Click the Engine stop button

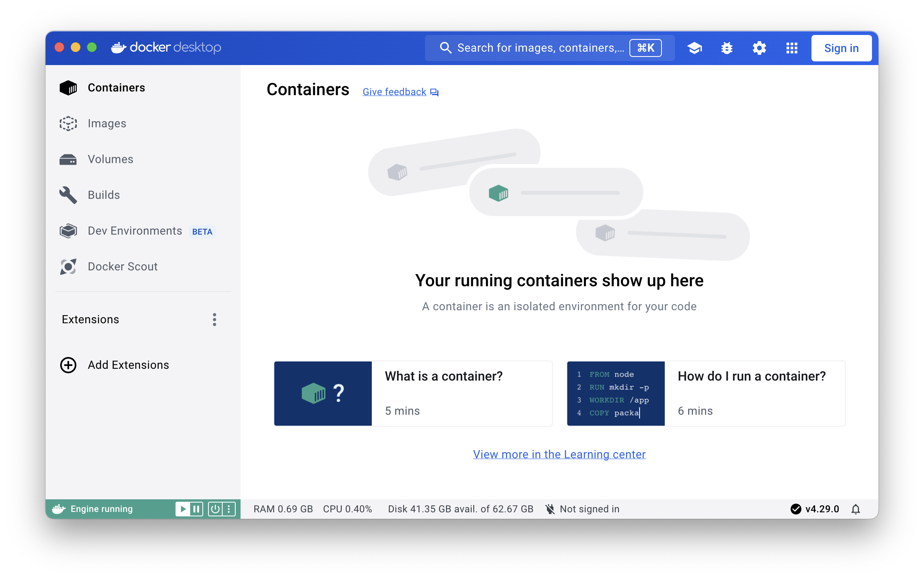point(215,509)
